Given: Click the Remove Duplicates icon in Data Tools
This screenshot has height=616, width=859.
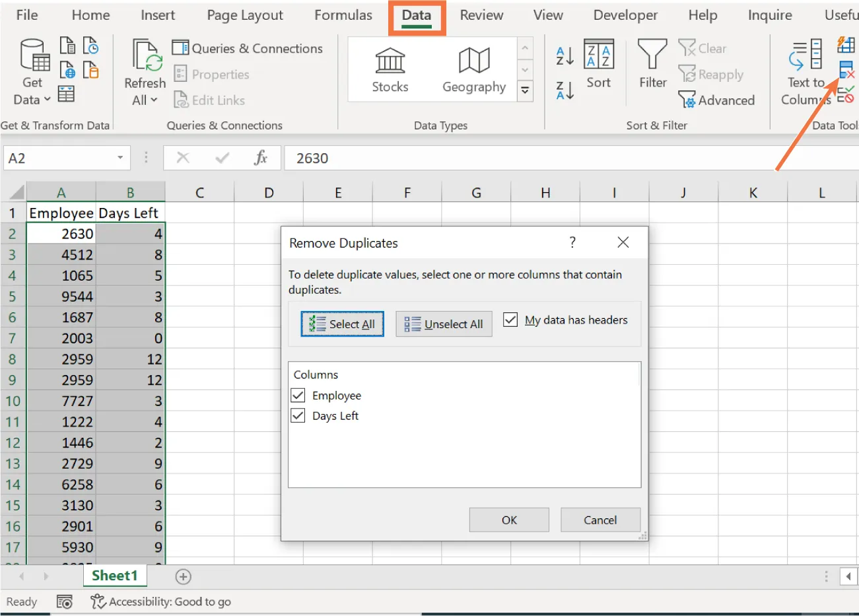Looking at the screenshot, I should [x=846, y=69].
